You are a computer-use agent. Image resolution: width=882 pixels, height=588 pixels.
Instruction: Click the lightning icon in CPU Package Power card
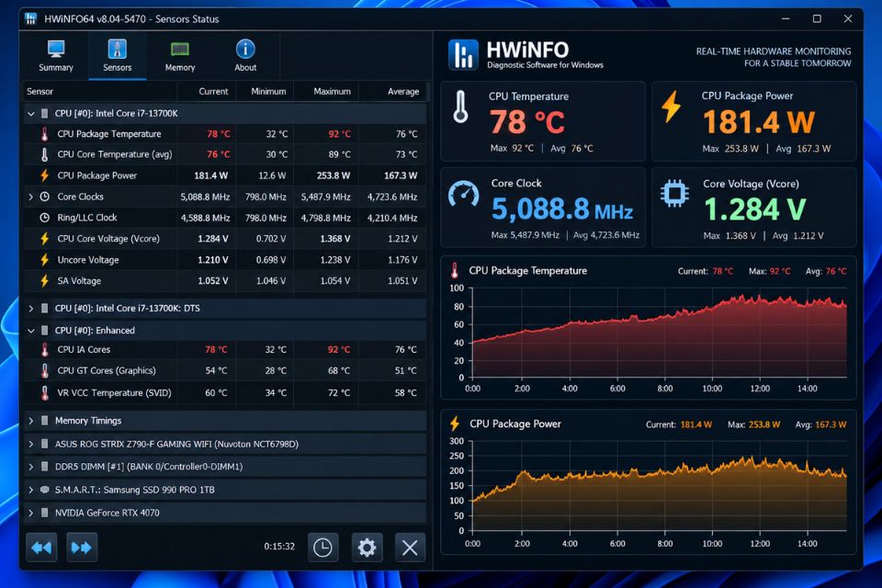point(671,107)
